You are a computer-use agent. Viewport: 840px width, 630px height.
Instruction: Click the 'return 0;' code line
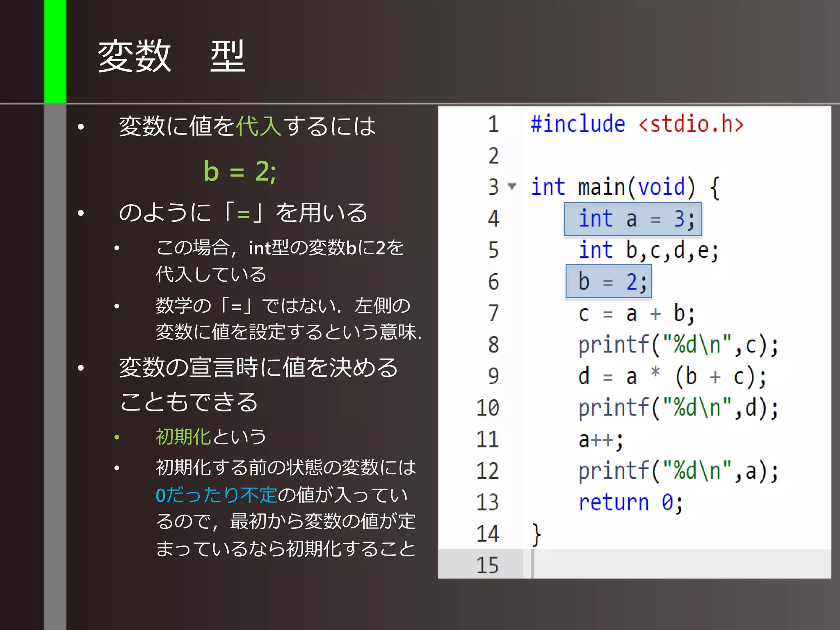pyautogui.click(x=631, y=503)
